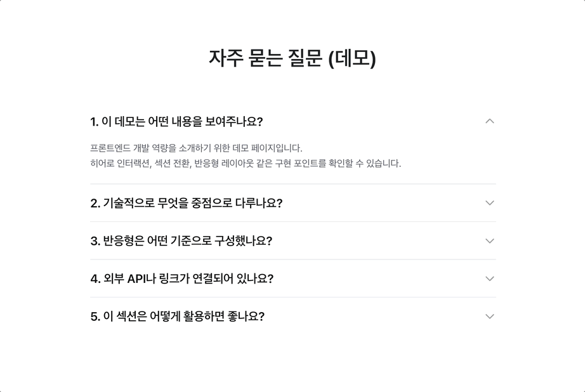The image size is (585, 392).
Task: Toggle the "1. 이 데모는 어떤 내용을 보여주나요?" title
Action: tap(176, 121)
